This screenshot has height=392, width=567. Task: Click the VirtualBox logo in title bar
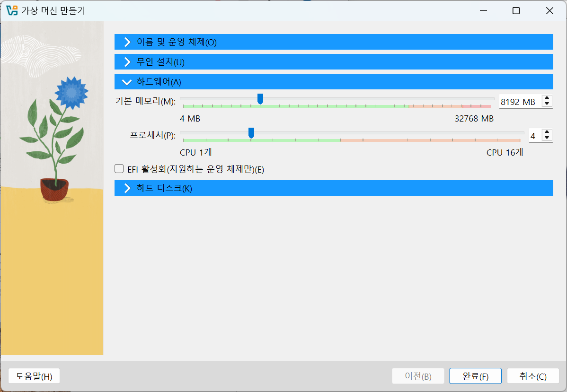pos(12,10)
